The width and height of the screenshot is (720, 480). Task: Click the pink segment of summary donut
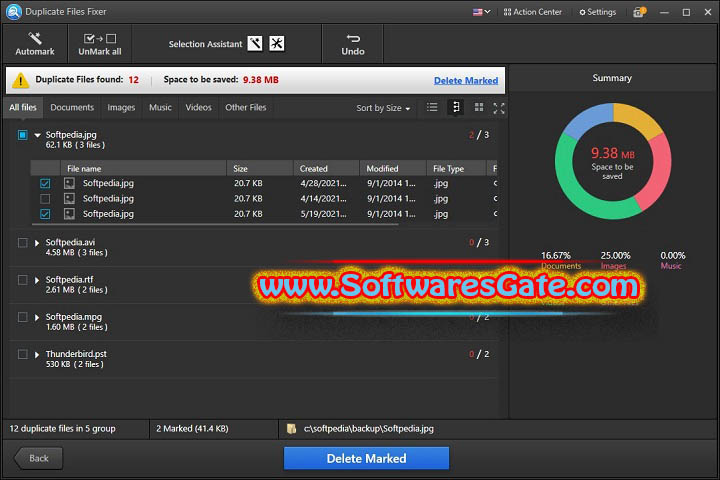(x=658, y=170)
